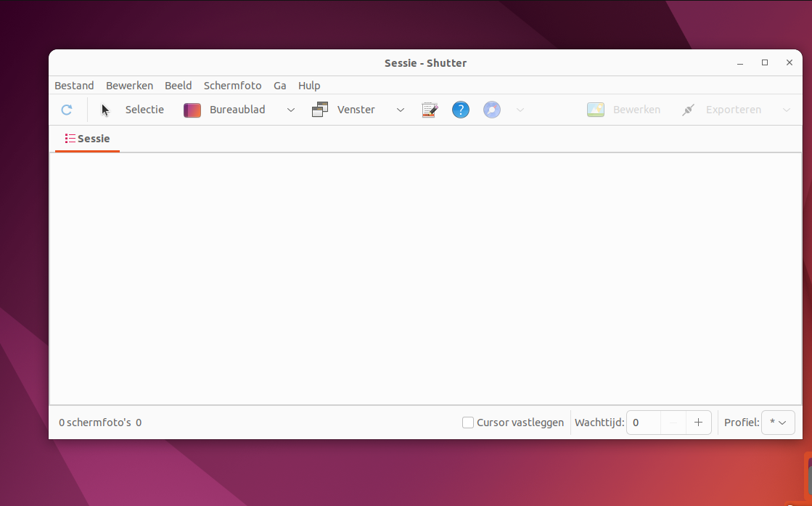Close the Shutter window

pyautogui.click(x=790, y=62)
